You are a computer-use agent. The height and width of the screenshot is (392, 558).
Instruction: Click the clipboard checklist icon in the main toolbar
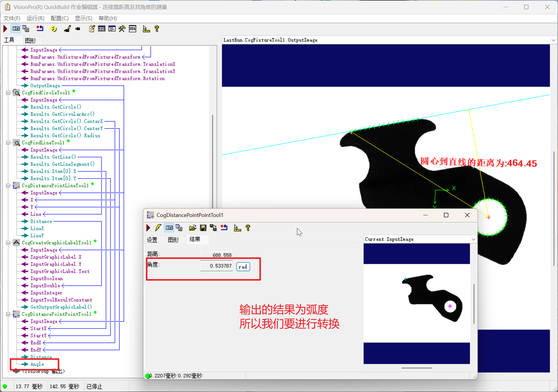[x=92, y=29]
